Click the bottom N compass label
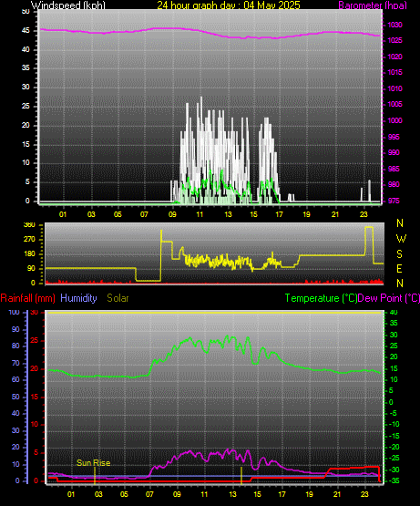The width and height of the screenshot is (420, 506). [x=400, y=284]
